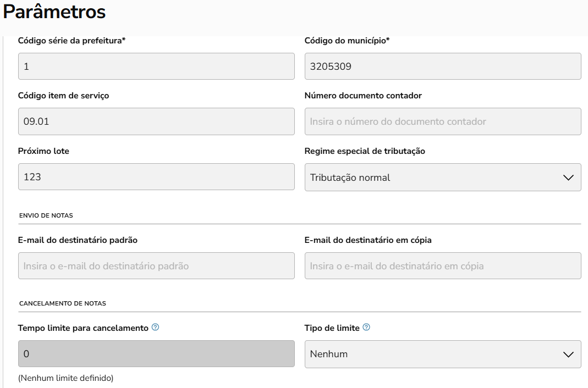Screen dimensions: 588x388
Task: Click the 'Número documento contador' label text
Action: click(363, 96)
